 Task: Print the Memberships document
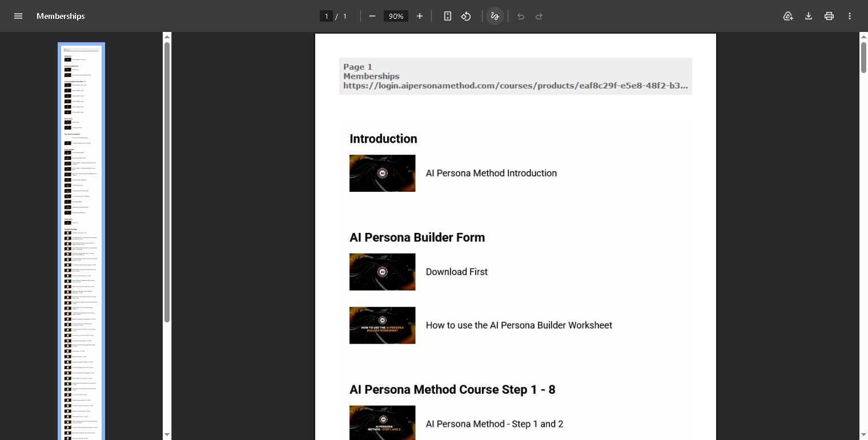click(829, 16)
